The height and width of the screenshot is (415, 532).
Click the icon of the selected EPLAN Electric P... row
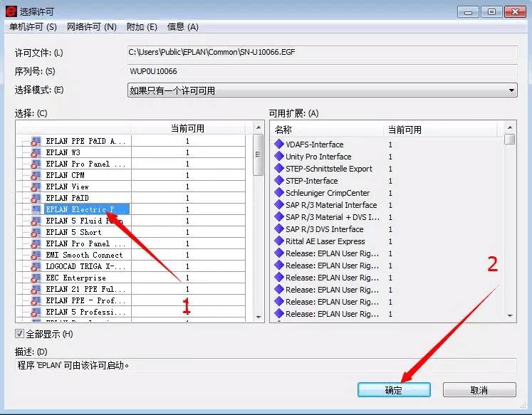(36, 209)
